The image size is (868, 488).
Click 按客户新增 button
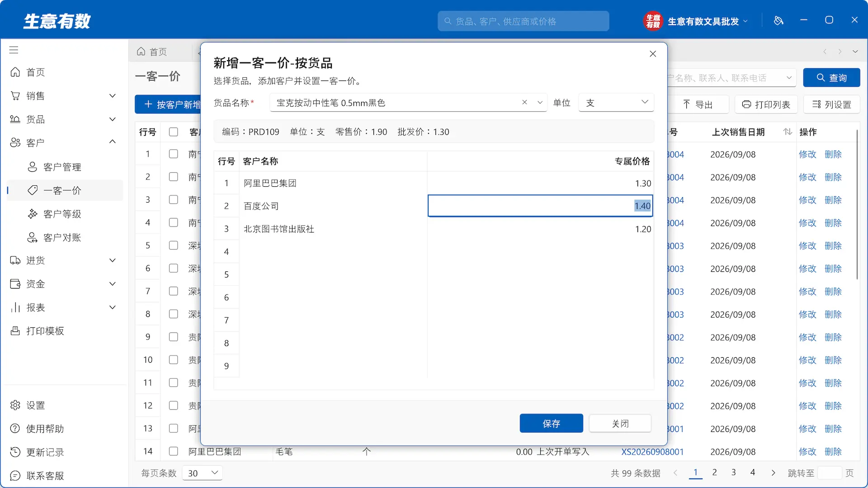(x=168, y=104)
